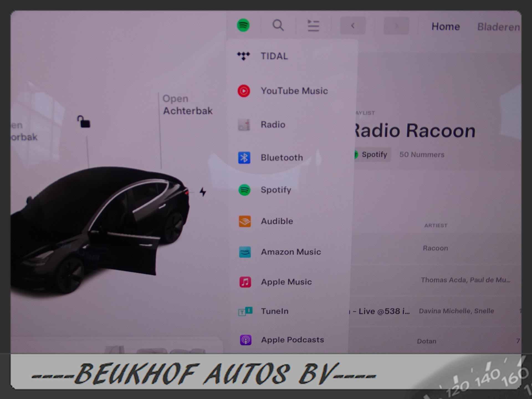Switch to the Bladeren tab
The image size is (532, 399).
click(498, 27)
